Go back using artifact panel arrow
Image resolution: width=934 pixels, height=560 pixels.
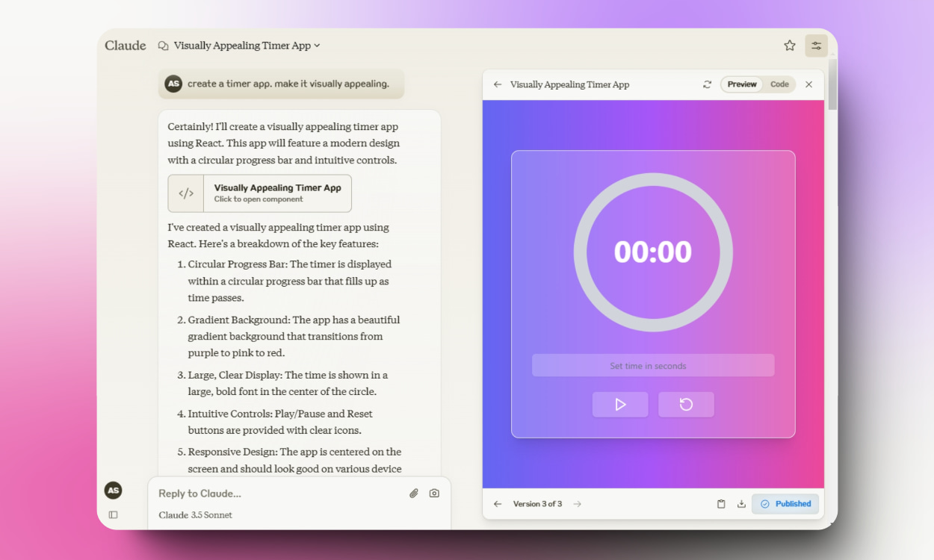point(498,84)
